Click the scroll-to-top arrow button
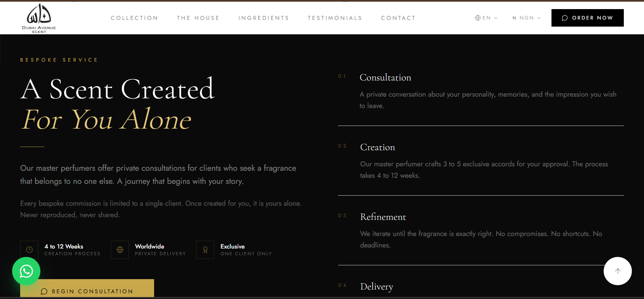The image size is (644, 299). (617, 271)
